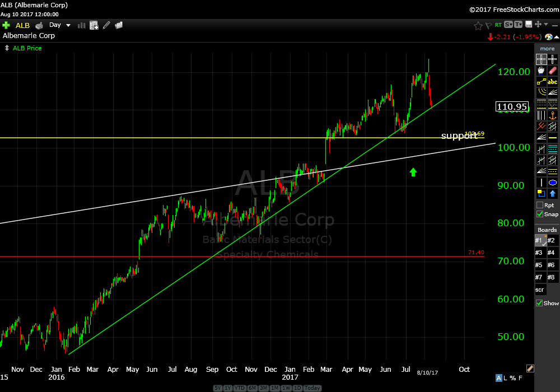Pick the anchor drawing tool
The width and height of the screenshot is (560, 392).
(553, 115)
